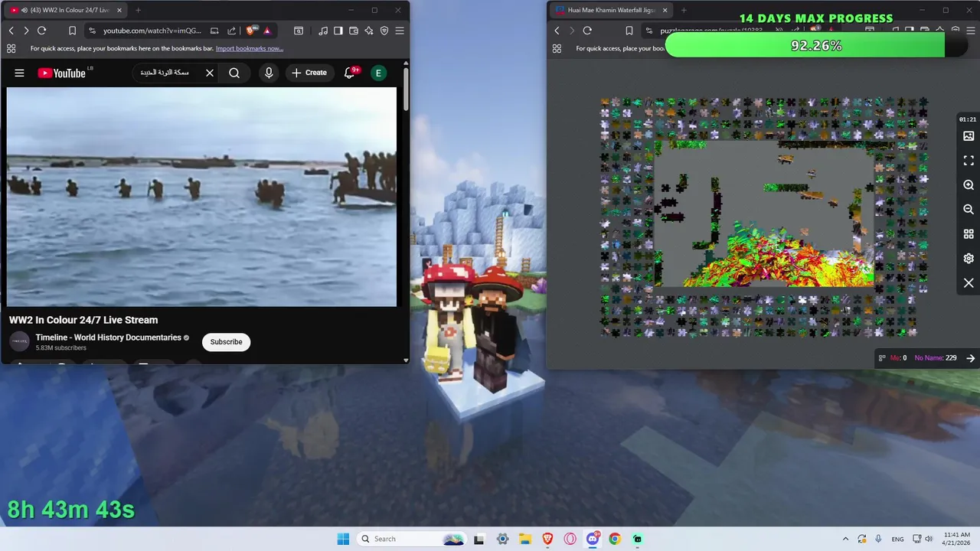Expand the player scores arrow
Image resolution: width=980 pixels, height=551 pixels.
click(x=970, y=358)
